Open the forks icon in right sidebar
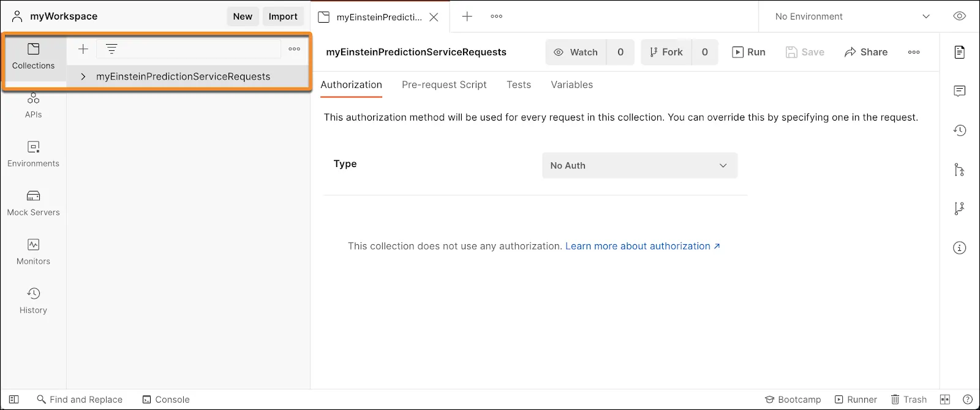980x410 pixels. click(960, 209)
